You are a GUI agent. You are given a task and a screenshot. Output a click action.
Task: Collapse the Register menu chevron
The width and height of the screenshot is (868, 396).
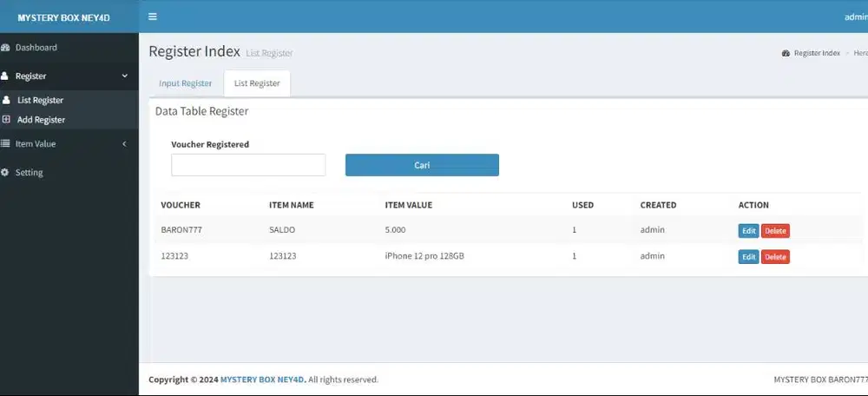point(124,76)
